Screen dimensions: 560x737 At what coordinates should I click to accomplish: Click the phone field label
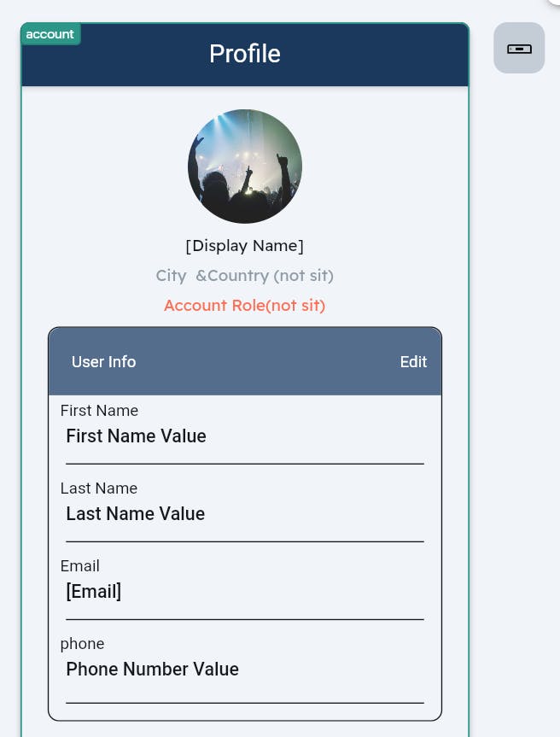point(82,644)
